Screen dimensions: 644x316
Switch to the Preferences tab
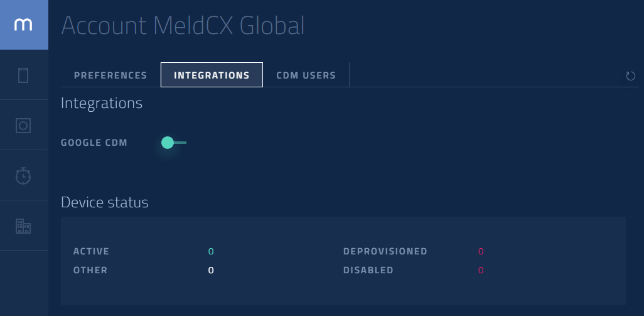110,75
